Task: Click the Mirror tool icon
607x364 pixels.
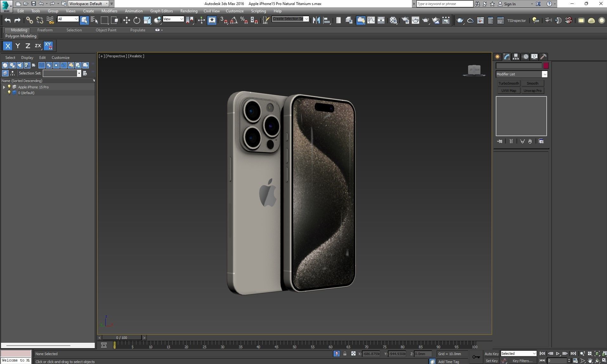Action: click(316, 20)
